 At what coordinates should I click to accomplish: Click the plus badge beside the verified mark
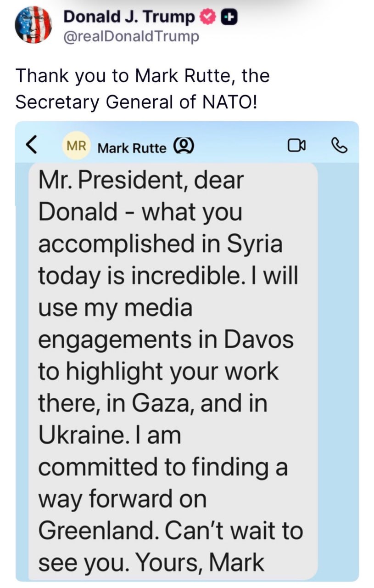(x=229, y=17)
